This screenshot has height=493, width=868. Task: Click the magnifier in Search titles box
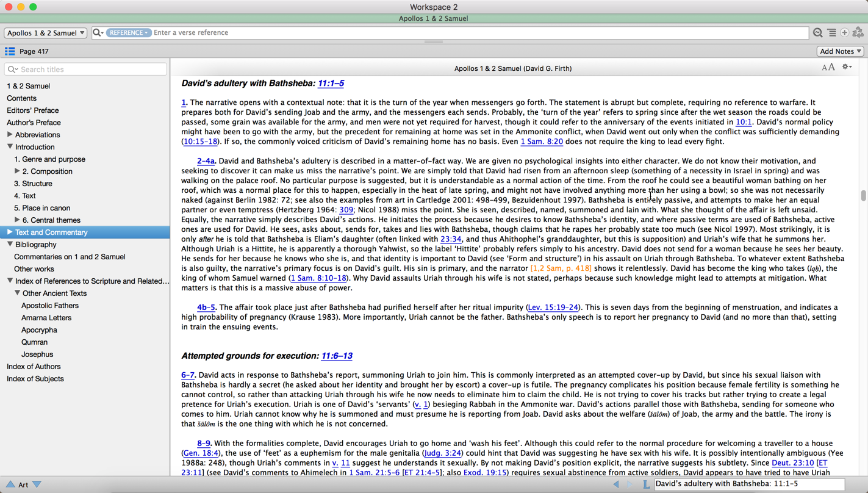[x=13, y=70]
